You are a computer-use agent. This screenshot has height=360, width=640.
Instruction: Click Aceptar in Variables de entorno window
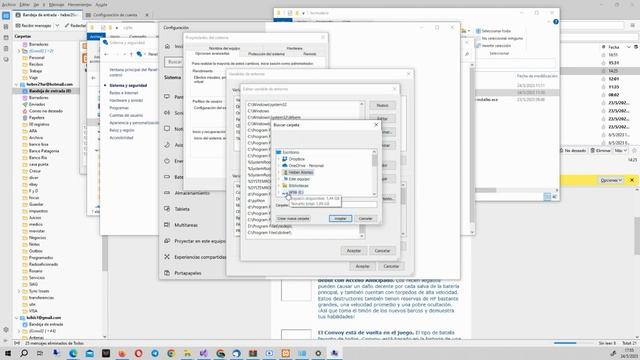tap(362, 266)
